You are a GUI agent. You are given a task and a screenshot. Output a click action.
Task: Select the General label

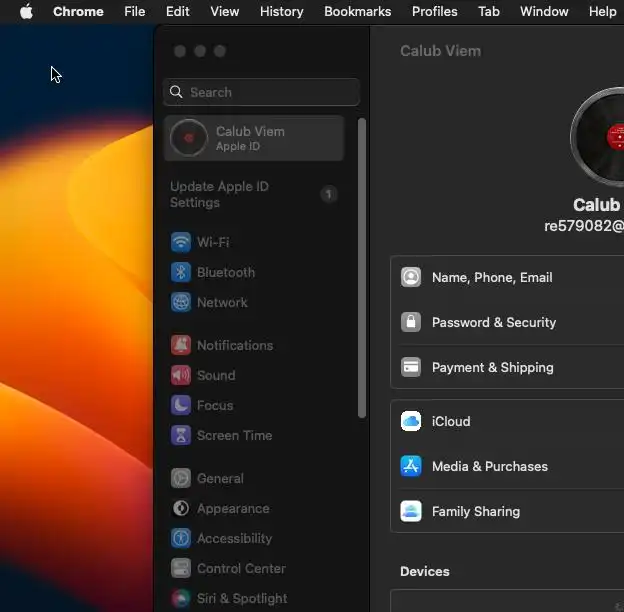click(220, 478)
